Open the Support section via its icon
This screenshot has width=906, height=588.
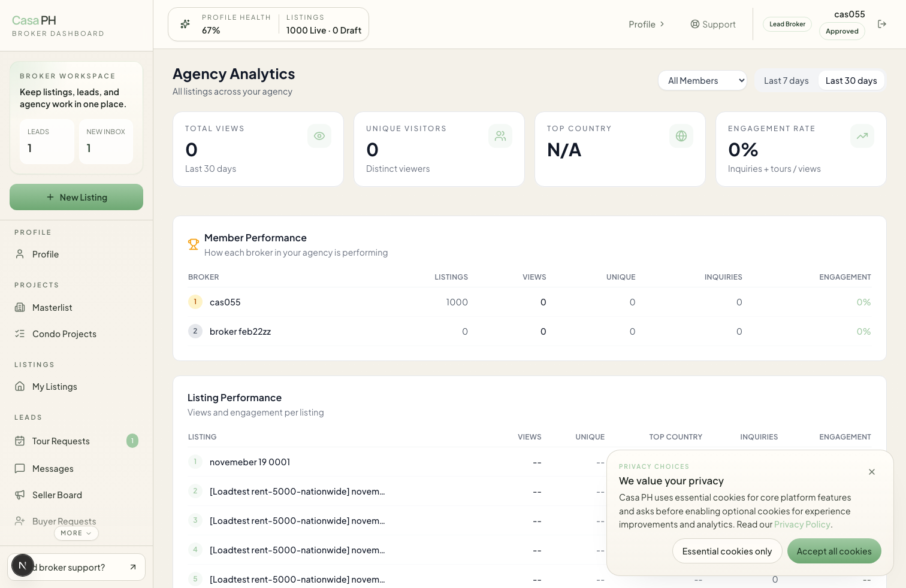[694, 24]
